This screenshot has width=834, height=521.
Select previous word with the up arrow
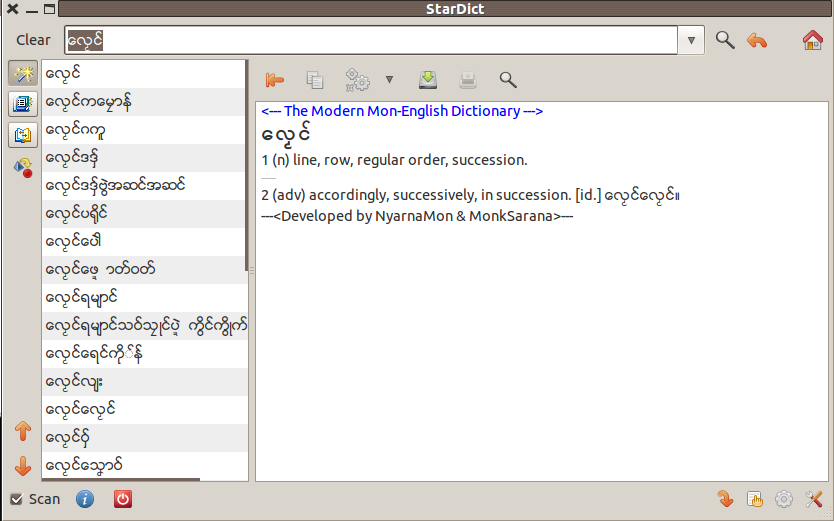[x=23, y=432]
